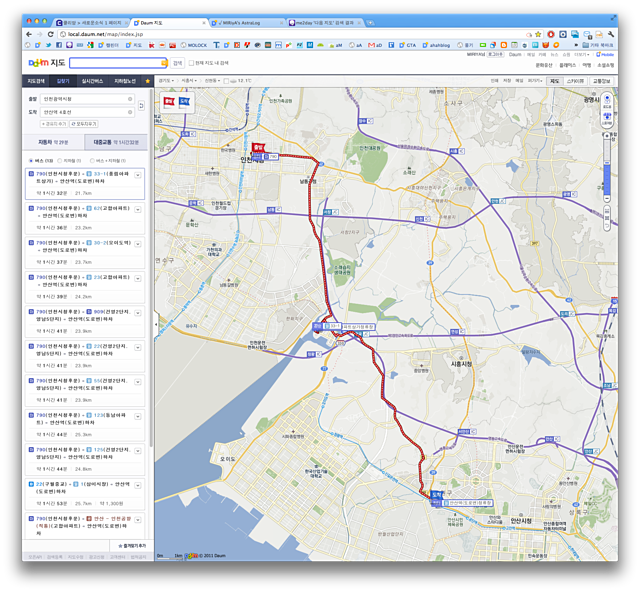
Task: Expand route 22 to 1 details
Action: [x=138, y=485]
